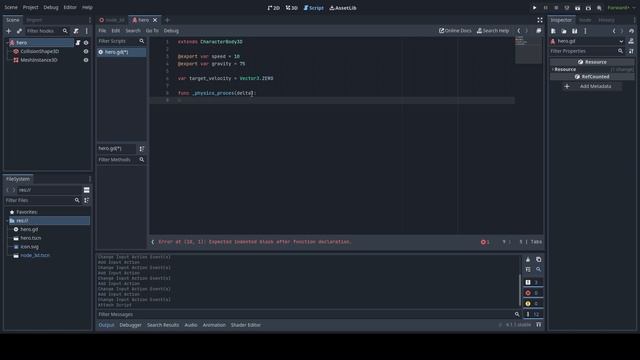
Task: Pause the running project
Action: pyautogui.click(x=545, y=8)
